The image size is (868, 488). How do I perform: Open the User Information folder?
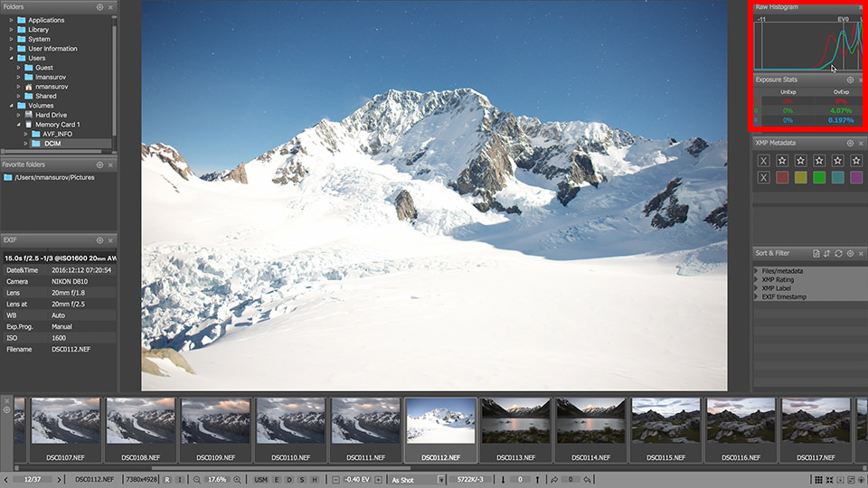point(52,49)
